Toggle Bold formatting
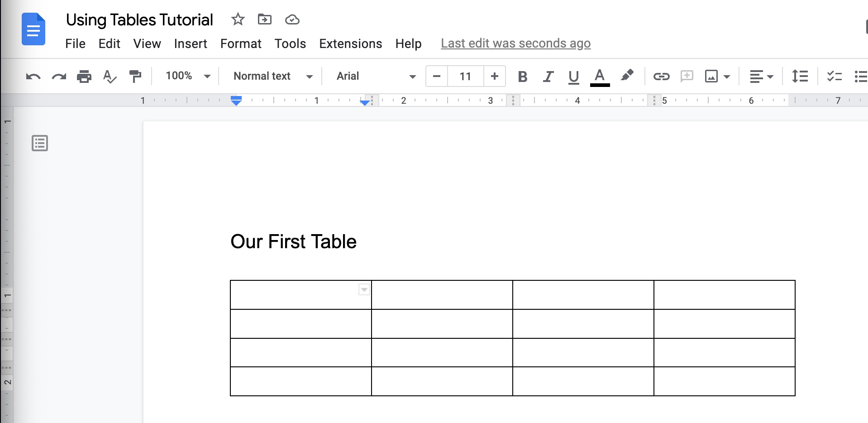The image size is (868, 423). pos(523,77)
